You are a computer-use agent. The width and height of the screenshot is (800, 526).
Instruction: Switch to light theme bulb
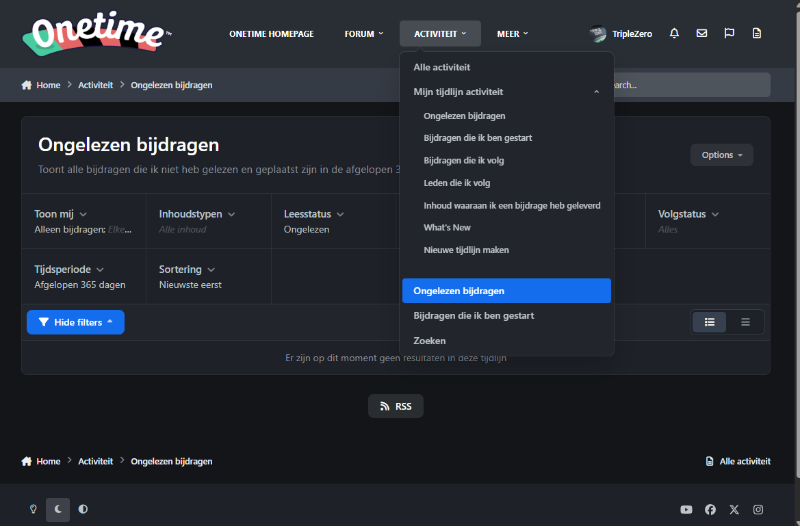[33, 509]
